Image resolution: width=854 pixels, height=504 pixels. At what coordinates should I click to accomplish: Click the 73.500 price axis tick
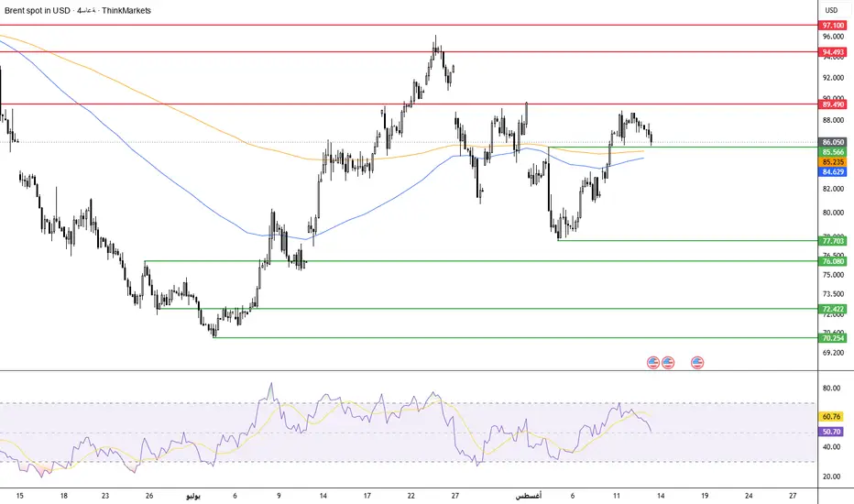click(833, 293)
